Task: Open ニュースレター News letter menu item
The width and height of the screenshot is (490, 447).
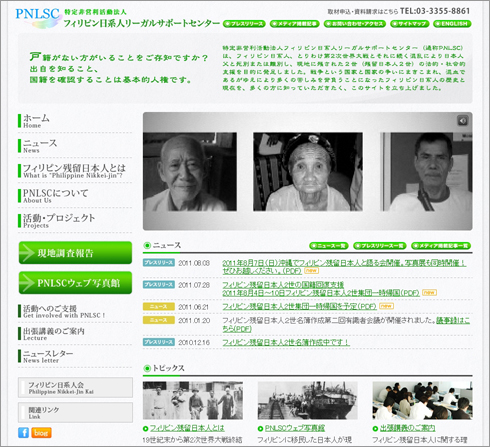Action: click(x=75, y=356)
